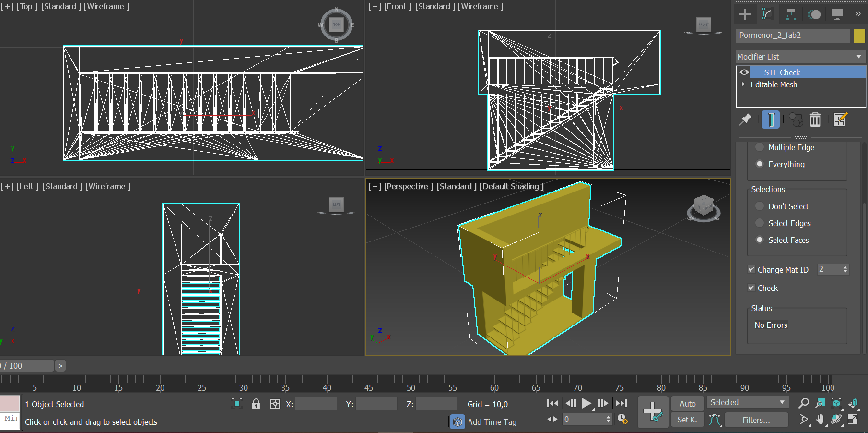Click the Top viewport ViewCube
This screenshot has width=868, height=433.
[x=336, y=24]
